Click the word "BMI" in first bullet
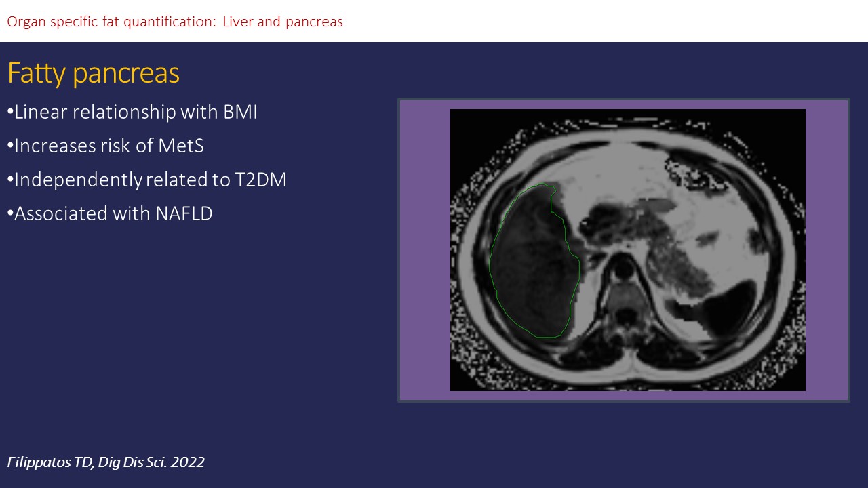This screenshot has width=868, height=488. [240, 112]
